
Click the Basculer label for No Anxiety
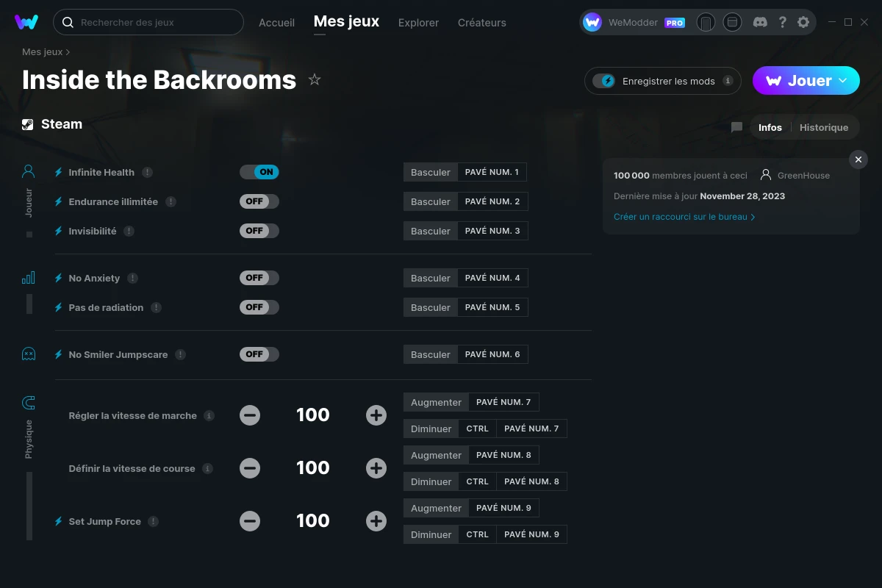pyautogui.click(x=431, y=278)
